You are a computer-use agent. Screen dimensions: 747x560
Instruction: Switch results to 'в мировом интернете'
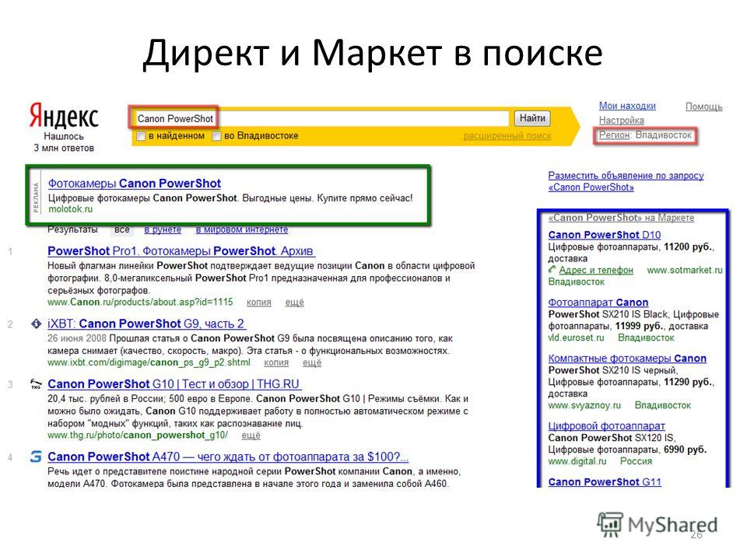pyautogui.click(x=242, y=229)
